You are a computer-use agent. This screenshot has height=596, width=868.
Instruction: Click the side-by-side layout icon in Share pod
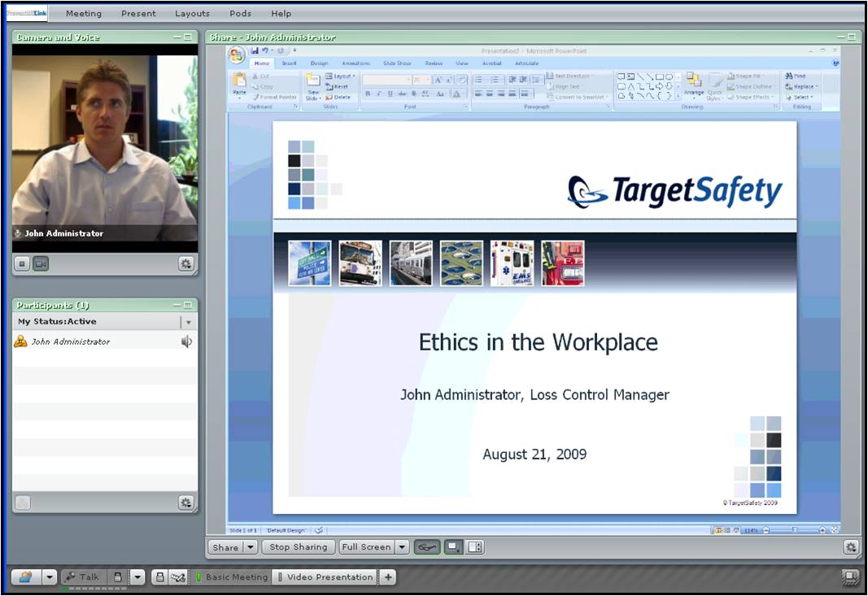click(x=474, y=547)
